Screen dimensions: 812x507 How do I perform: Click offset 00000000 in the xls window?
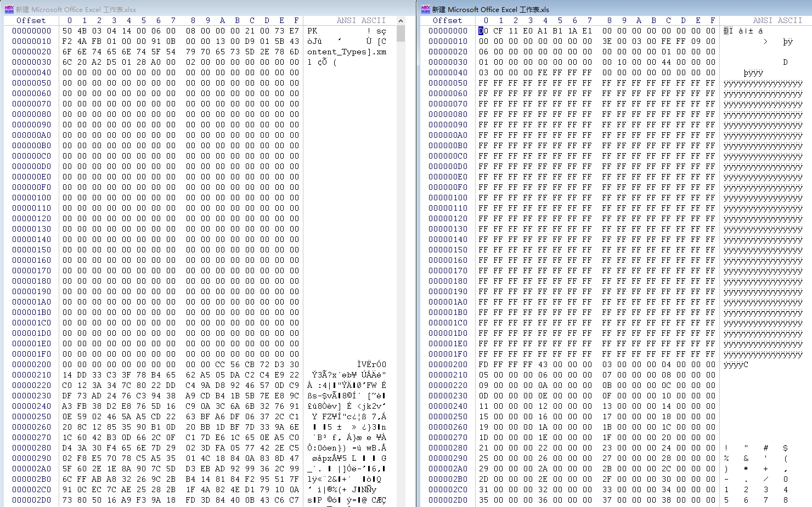tap(448, 31)
